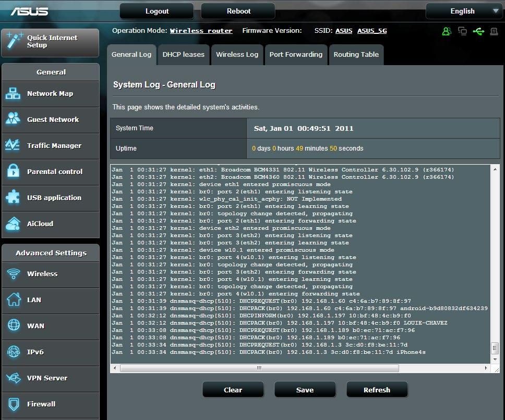
Task: Open USB application menu item
Action: (51, 198)
